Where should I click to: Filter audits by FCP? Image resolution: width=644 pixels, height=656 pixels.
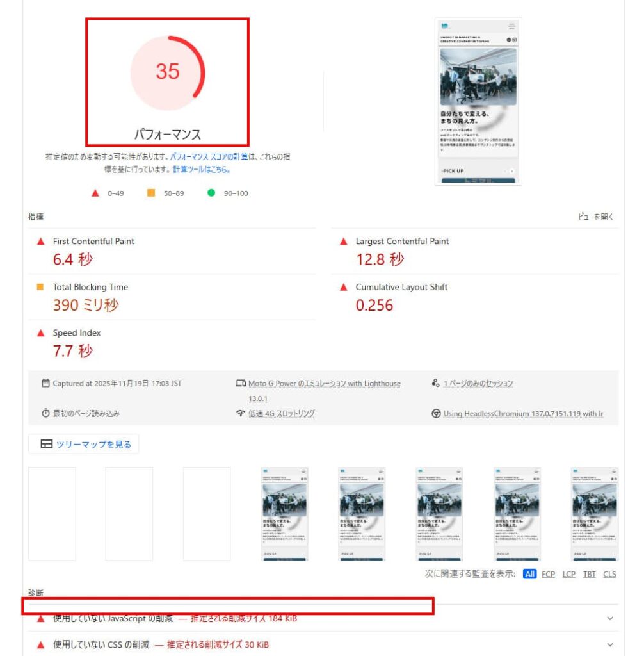pyautogui.click(x=548, y=574)
